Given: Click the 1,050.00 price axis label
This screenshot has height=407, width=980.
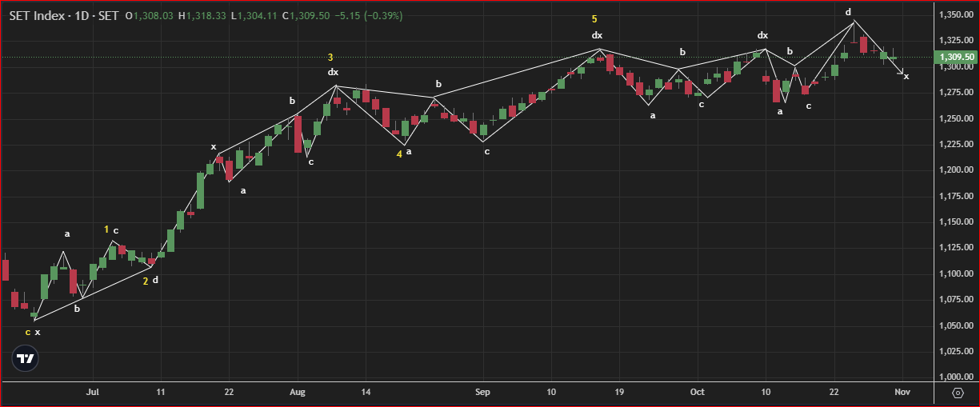Looking at the screenshot, I should pos(956,325).
